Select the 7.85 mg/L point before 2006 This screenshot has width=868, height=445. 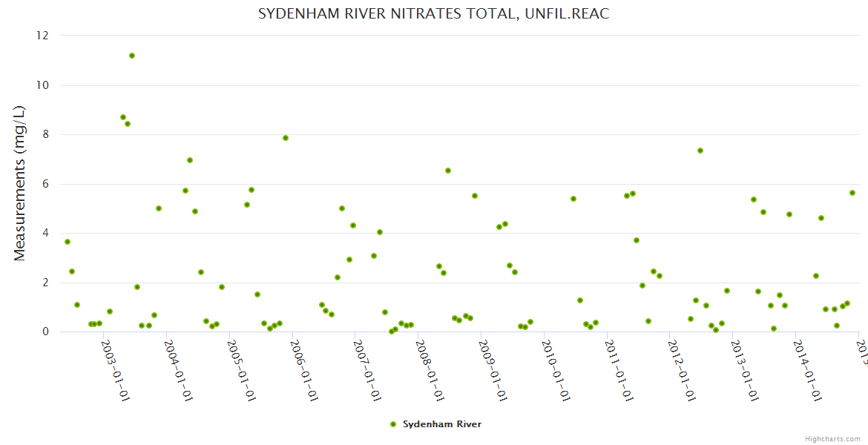click(x=286, y=138)
